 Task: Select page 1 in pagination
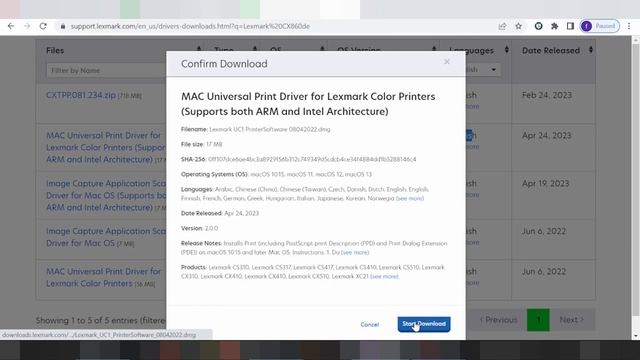[x=538, y=320]
